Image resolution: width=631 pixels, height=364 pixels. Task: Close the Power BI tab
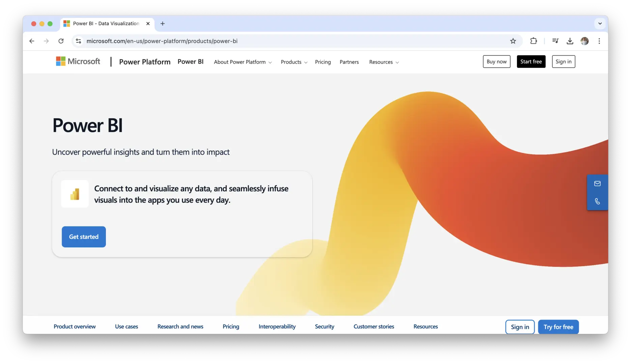click(148, 24)
